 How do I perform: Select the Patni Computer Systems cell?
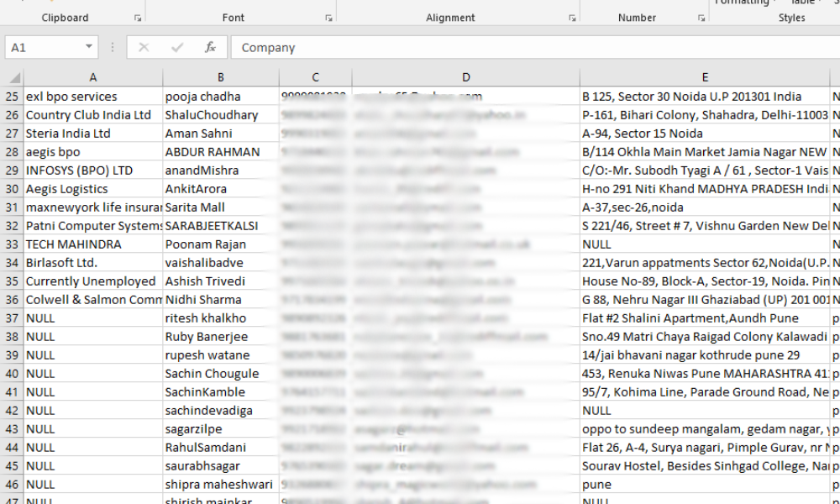tap(93, 226)
